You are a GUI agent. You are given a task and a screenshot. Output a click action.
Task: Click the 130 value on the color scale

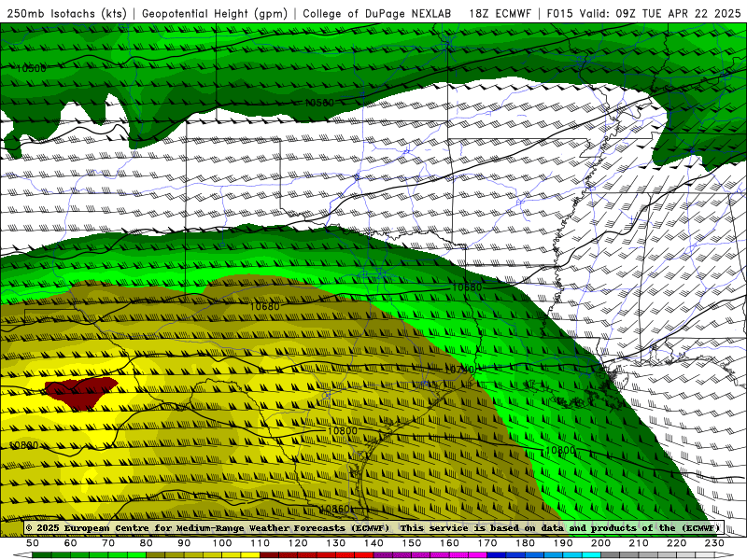click(336, 543)
